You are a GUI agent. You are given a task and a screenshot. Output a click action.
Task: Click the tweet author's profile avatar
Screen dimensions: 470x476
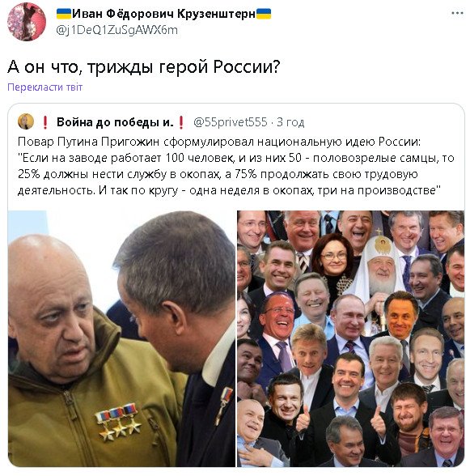(27, 22)
